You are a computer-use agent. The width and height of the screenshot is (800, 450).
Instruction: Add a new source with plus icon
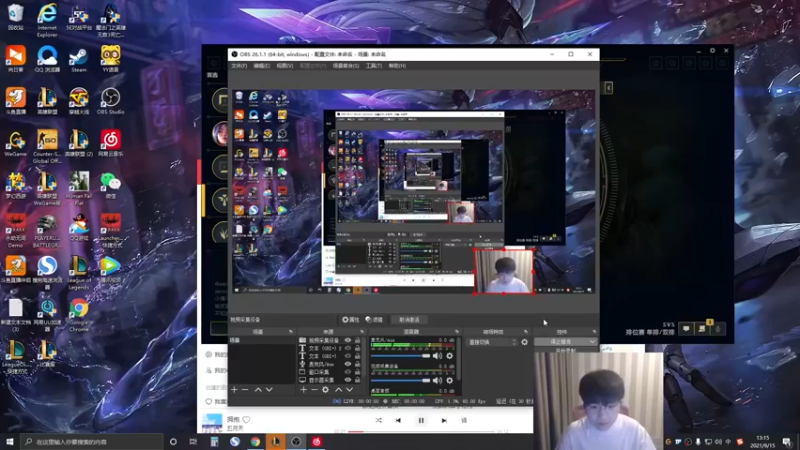(x=304, y=390)
